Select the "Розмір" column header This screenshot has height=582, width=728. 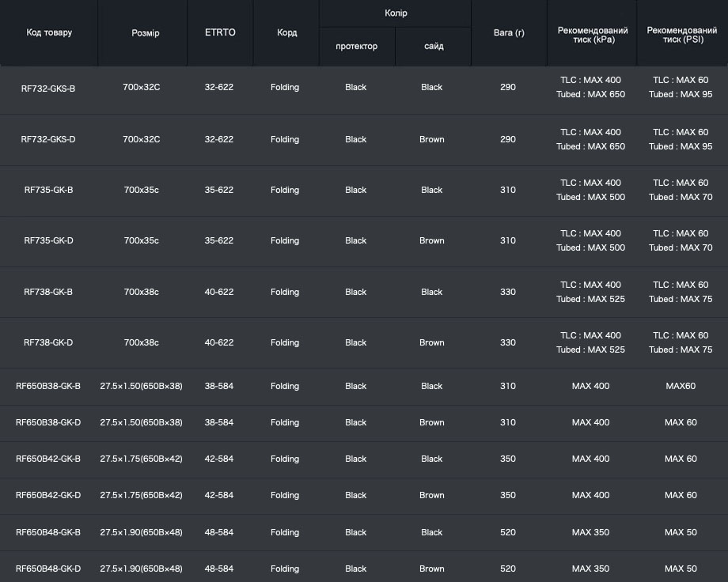click(x=145, y=32)
